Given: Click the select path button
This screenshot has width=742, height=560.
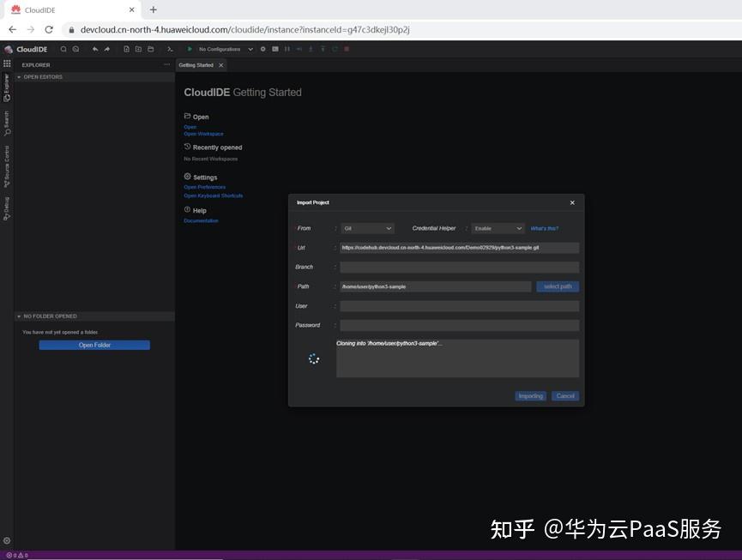Looking at the screenshot, I should [x=558, y=286].
